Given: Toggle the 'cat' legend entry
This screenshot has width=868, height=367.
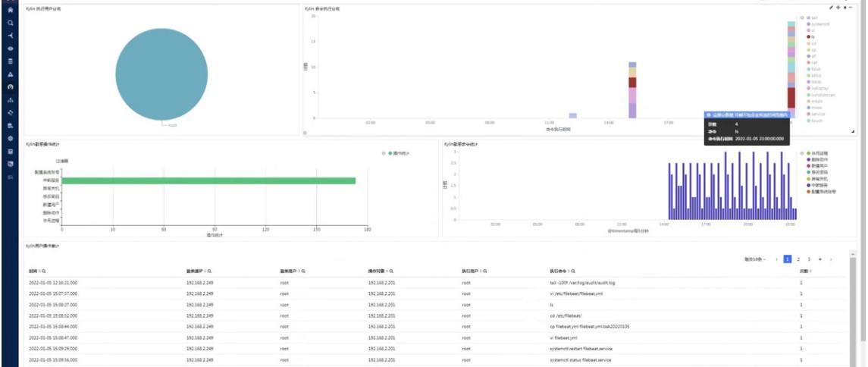Looking at the screenshot, I should coord(812,62).
